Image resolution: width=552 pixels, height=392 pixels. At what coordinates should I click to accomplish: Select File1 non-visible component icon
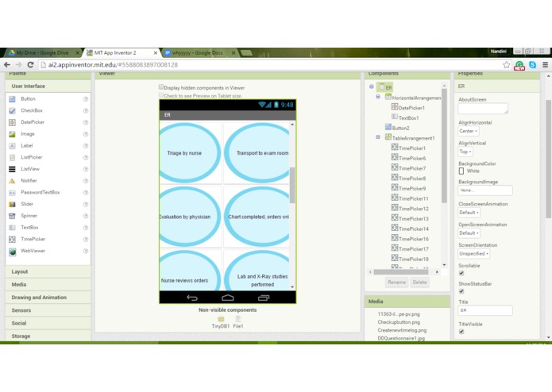click(x=238, y=319)
